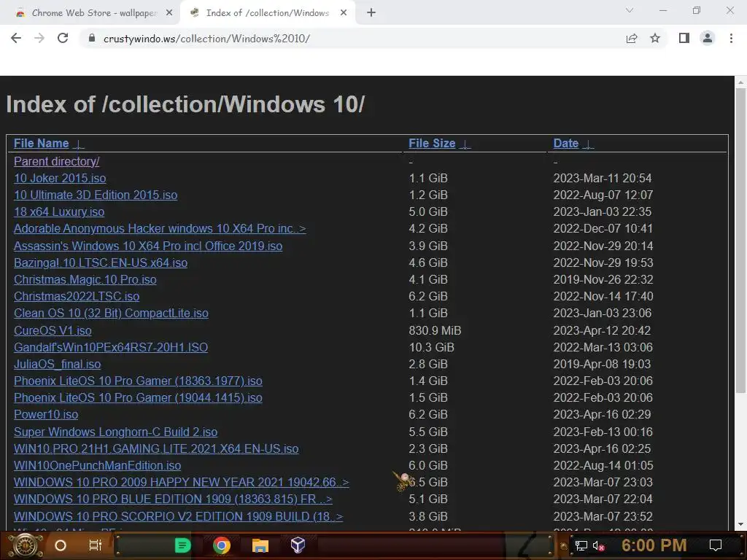This screenshot has height=560, width=747.
Task: Switch to Index of /collection/Windows tab
Action: click(267, 13)
